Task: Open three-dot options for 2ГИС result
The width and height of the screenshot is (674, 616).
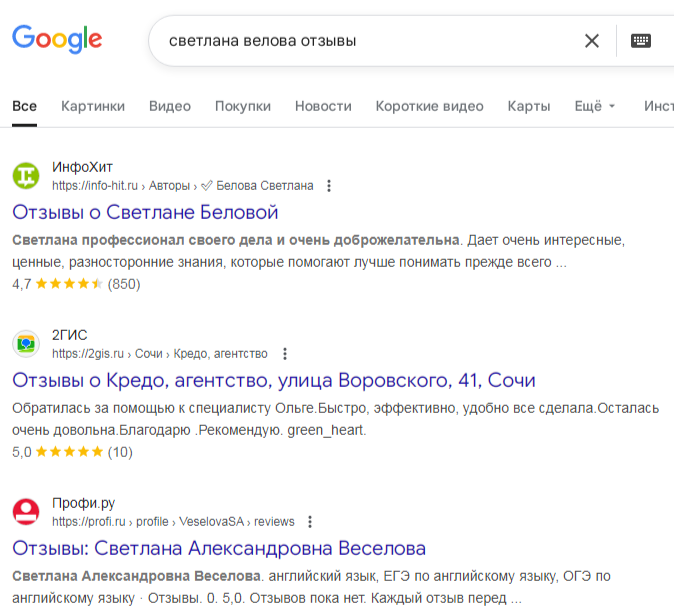Action: (284, 354)
